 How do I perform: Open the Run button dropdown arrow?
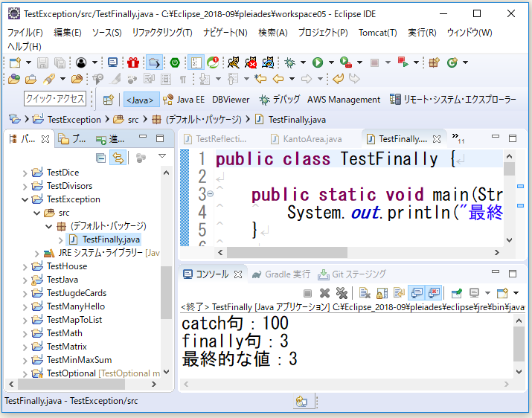331,62
